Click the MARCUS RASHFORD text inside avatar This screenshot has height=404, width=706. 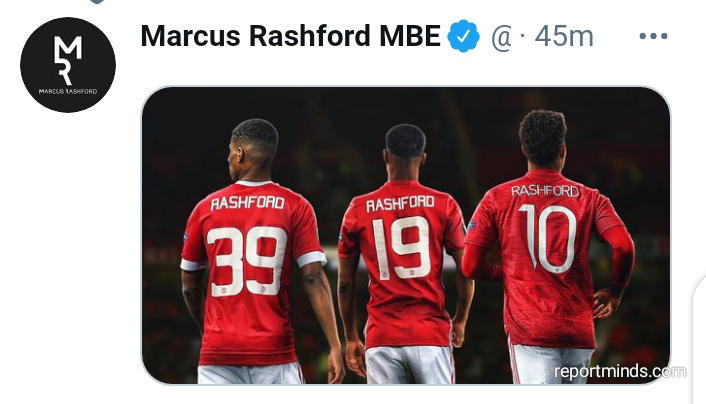(68, 91)
